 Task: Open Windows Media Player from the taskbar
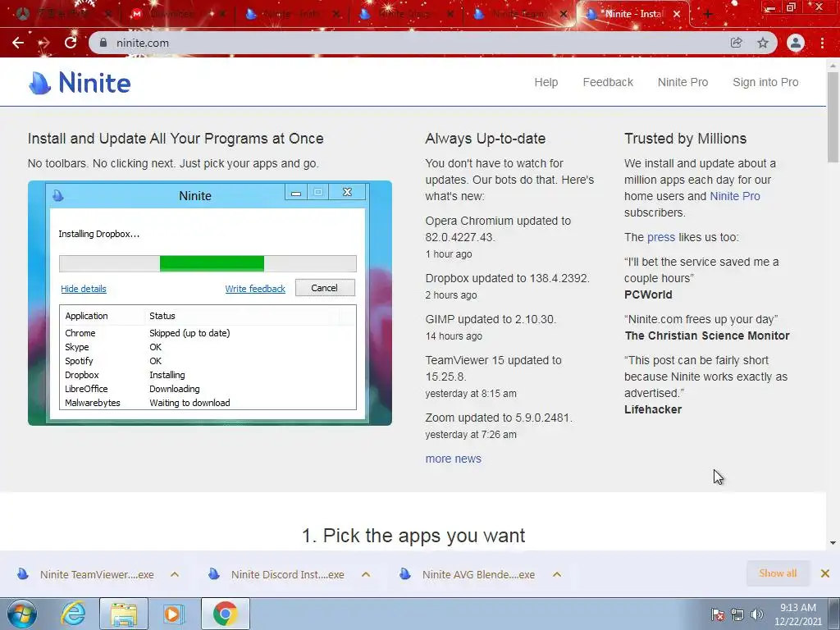(x=174, y=614)
